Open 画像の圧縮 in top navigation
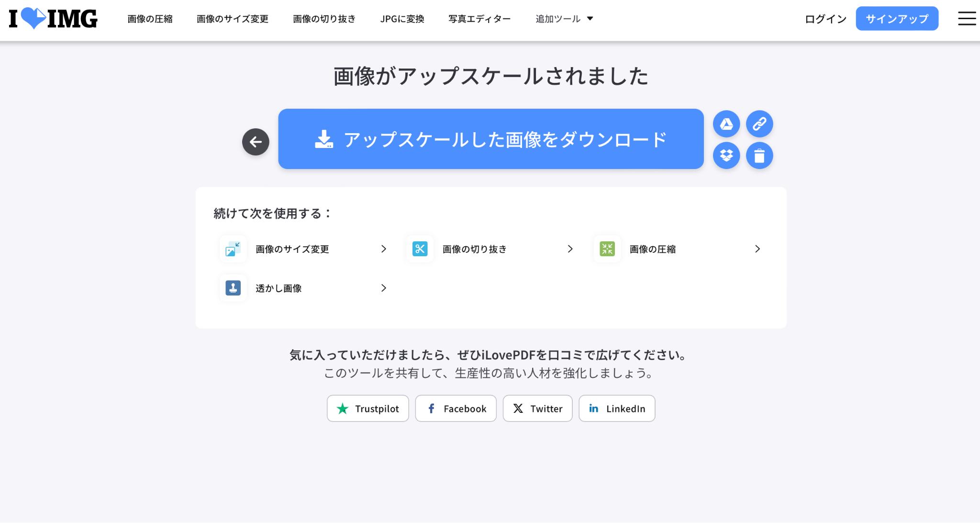980x523 pixels. coord(150,19)
